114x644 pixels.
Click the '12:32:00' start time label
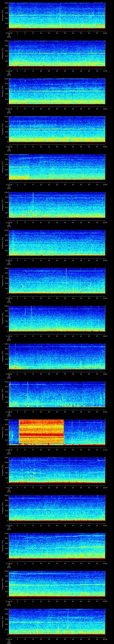tap(9, 147)
